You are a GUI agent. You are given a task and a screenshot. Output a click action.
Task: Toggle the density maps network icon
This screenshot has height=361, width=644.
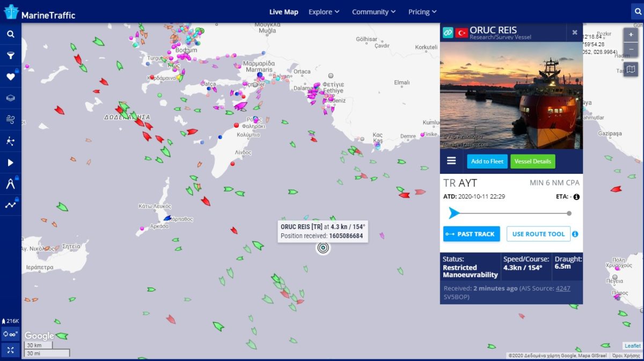10,141
